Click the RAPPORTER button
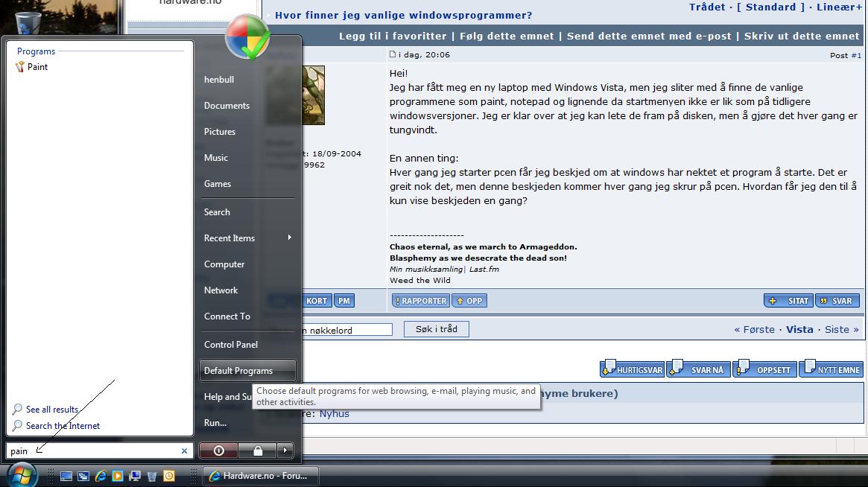The height and width of the screenshot is (487, 868). [x=421, y=301]
